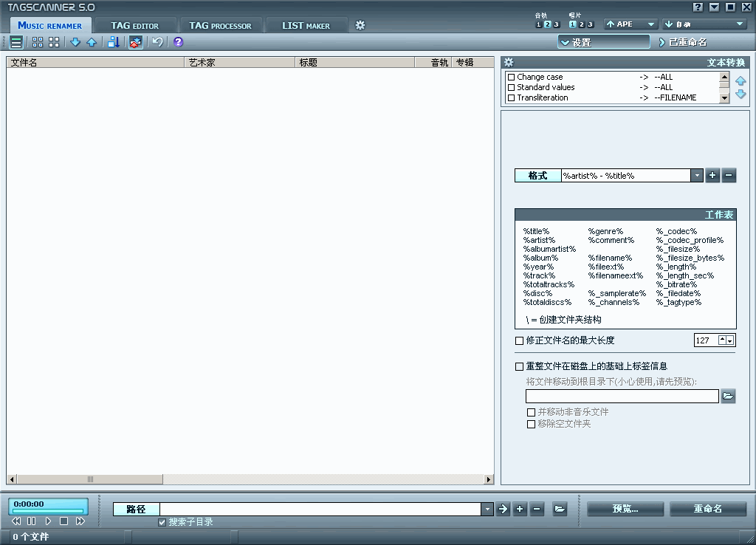This screenshot has width=756, height=545.
Task: Click the blue move-down arrow in the toolbar
Action: (75, 42)
